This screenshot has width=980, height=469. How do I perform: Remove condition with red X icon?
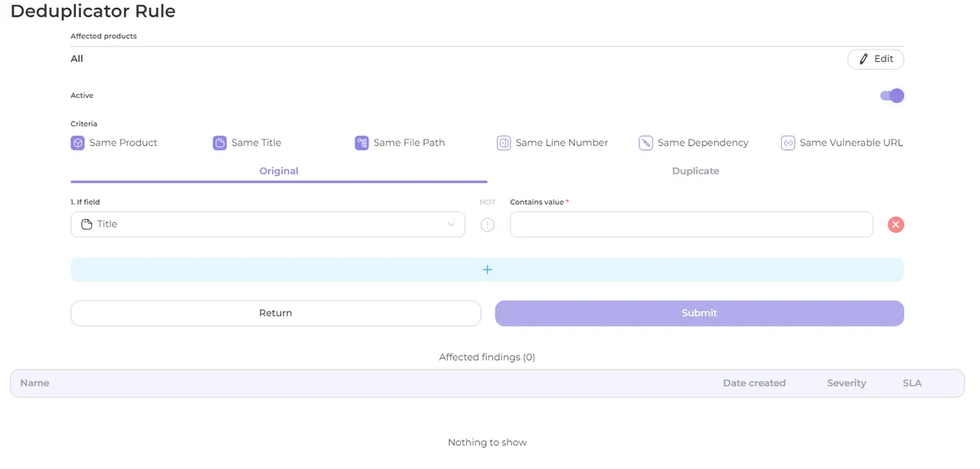coord(896,224)
